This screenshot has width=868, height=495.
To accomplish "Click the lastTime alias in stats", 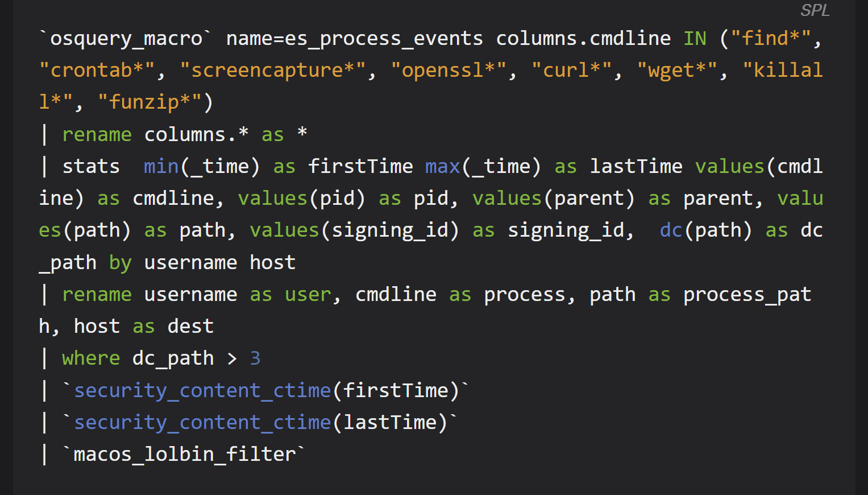I will (636, 167).
